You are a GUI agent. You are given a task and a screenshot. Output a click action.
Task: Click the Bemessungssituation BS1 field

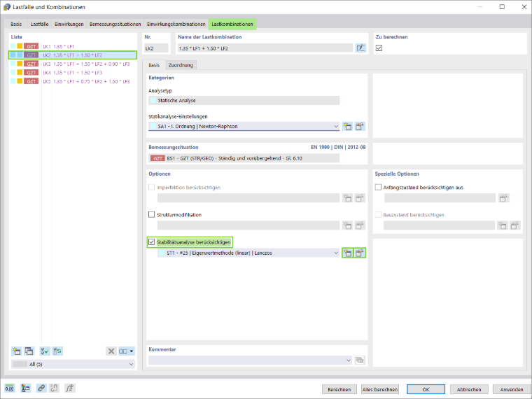(x=244, y=158)
